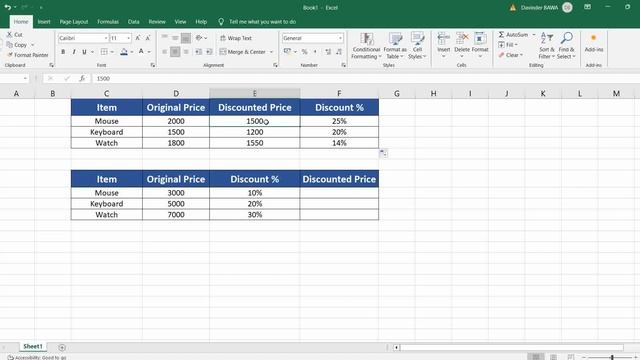Click the AutoSum sigma button
This screenshot has width=640, height=360.
click(x=513, y=35)
